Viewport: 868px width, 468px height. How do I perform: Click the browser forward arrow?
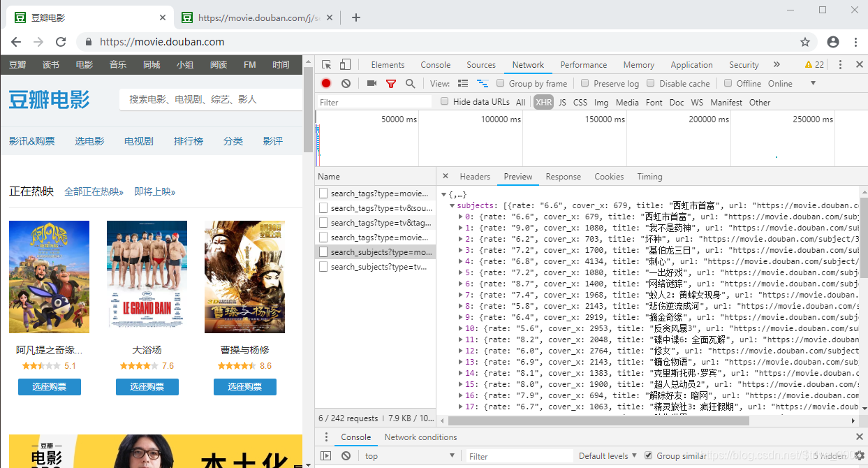point(38,42)
